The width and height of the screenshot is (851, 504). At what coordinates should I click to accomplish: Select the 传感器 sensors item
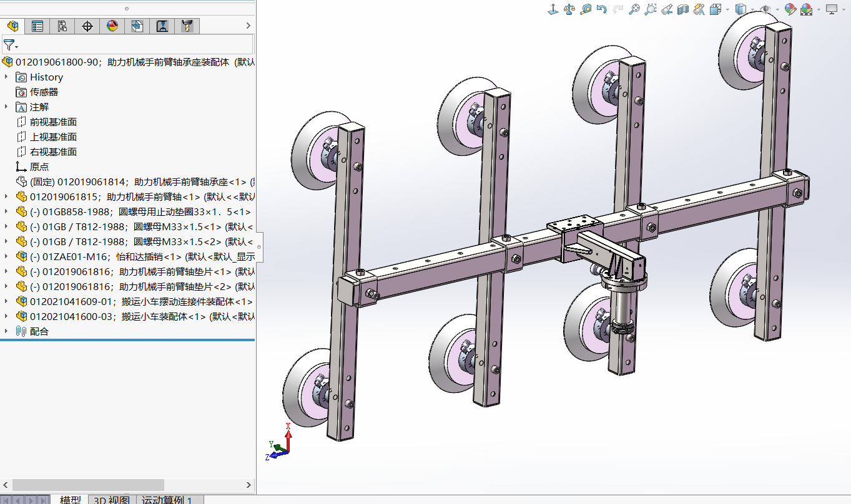click(37, 92)
